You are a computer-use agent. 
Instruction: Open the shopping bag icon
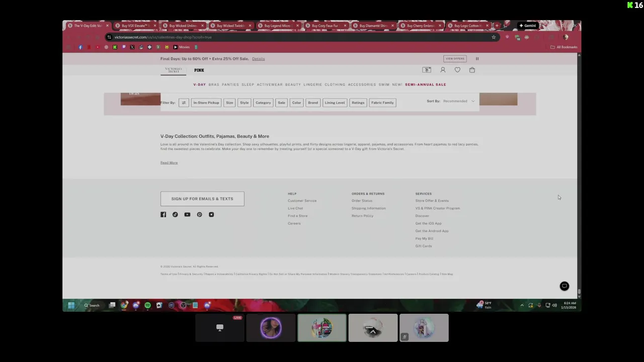coord(472,70)
